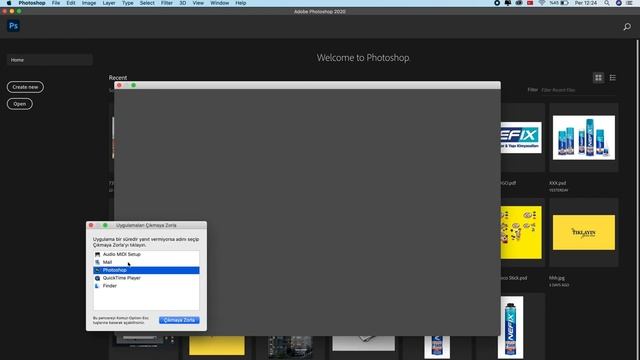
Task: Click the hhh.jpg file name
Action: pos(557,278)
